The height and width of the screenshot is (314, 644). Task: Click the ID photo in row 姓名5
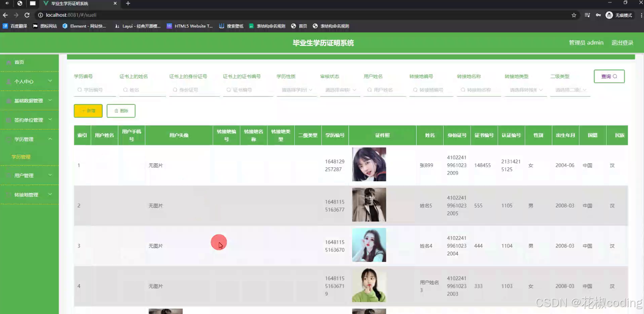tap(369, 205)
